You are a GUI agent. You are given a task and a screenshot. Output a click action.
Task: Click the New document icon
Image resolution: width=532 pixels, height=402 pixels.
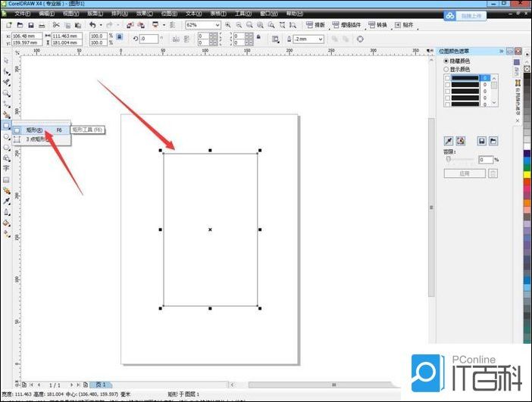click(9, 25)
